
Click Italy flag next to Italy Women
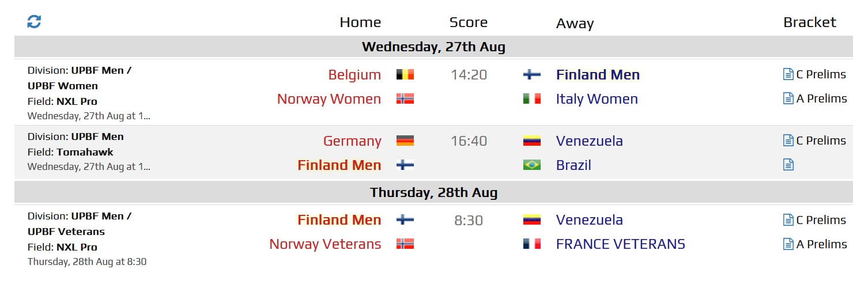[x=531, y=98]
